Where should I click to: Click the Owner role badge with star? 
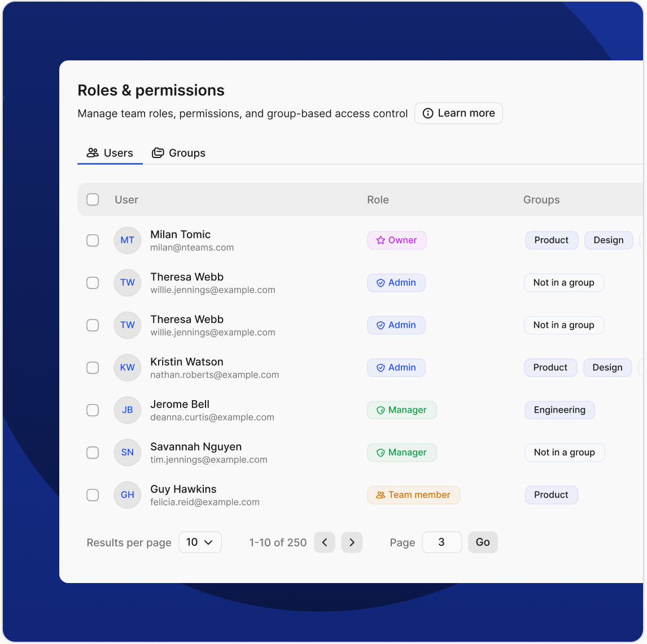(x=396, y=240)
